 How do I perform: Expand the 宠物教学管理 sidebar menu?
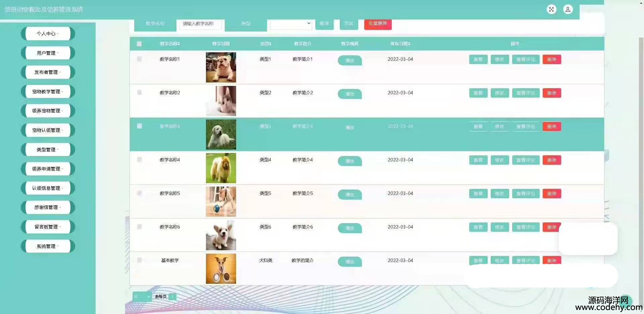pos(47,92)
